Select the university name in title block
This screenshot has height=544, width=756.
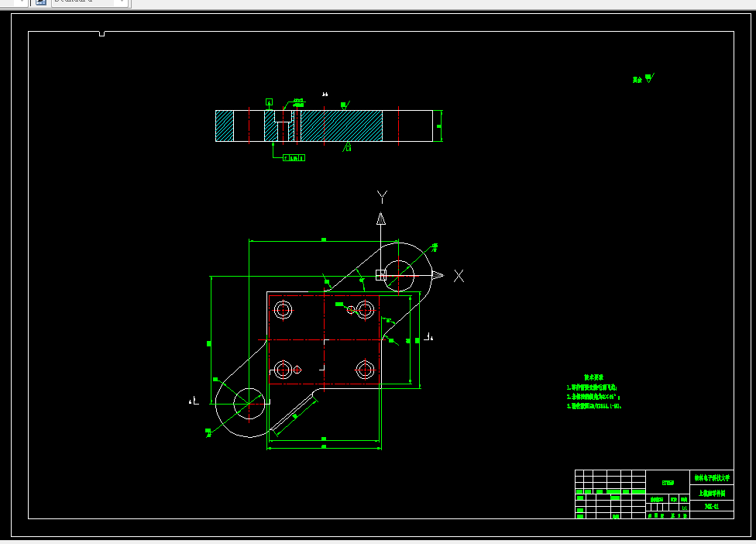pyautogui.click(x=712, y=478)
